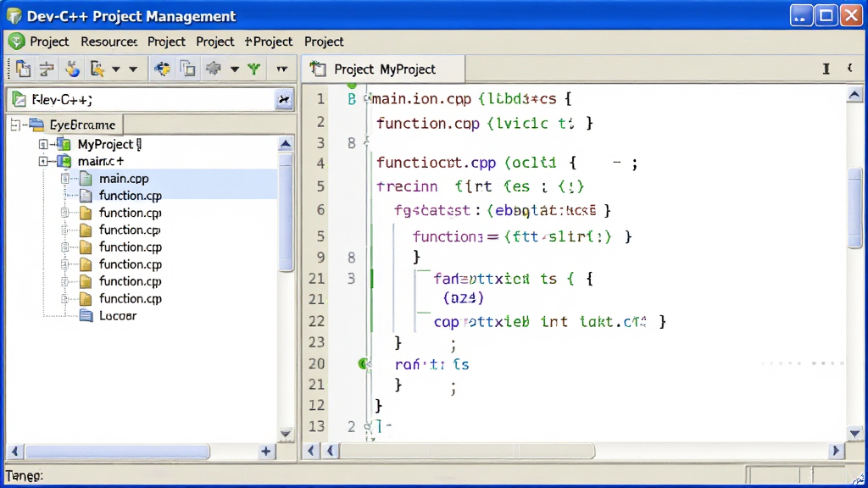Click the icon on the Project MyProject tab
The image size is (868, 488).
click(318, 69)
